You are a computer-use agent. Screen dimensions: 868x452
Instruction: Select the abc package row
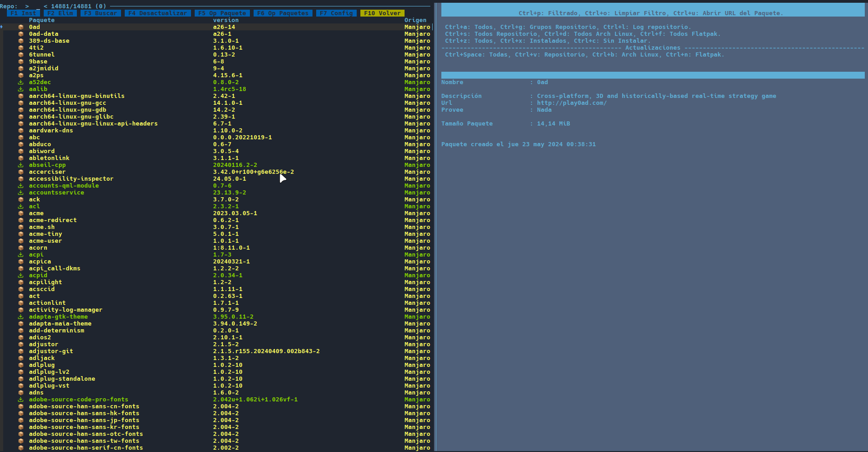(x=216, y=137)
